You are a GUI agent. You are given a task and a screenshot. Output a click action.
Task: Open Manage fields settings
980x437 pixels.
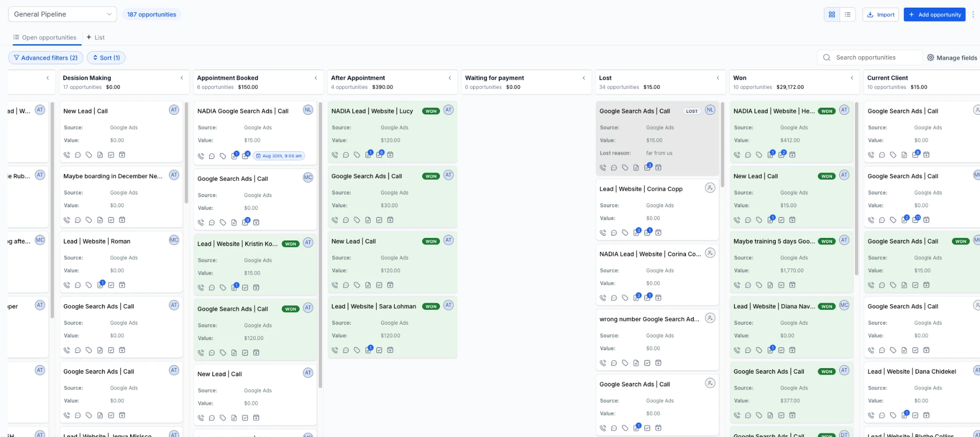coord(952,58)
